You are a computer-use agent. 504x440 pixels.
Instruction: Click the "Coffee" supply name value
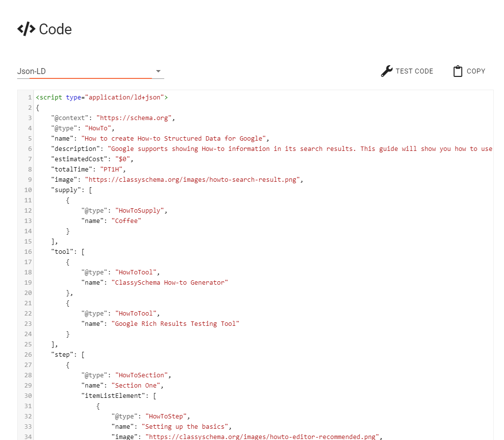point(126,220)
